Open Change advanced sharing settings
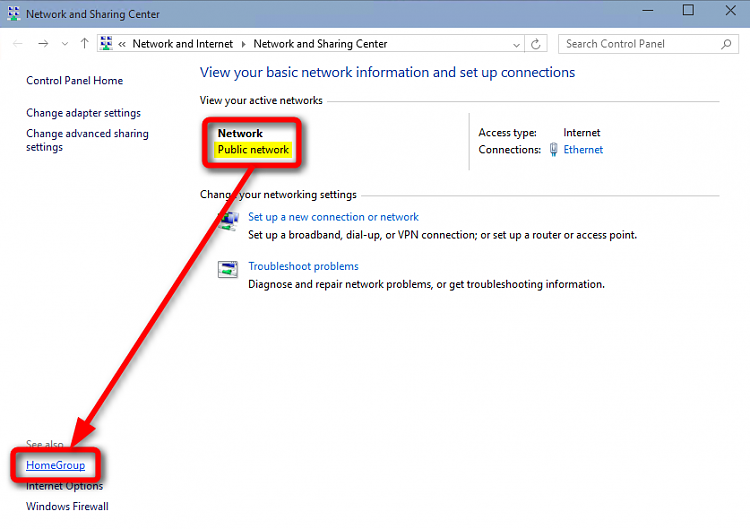750x529 pixels. pos(87,140)
